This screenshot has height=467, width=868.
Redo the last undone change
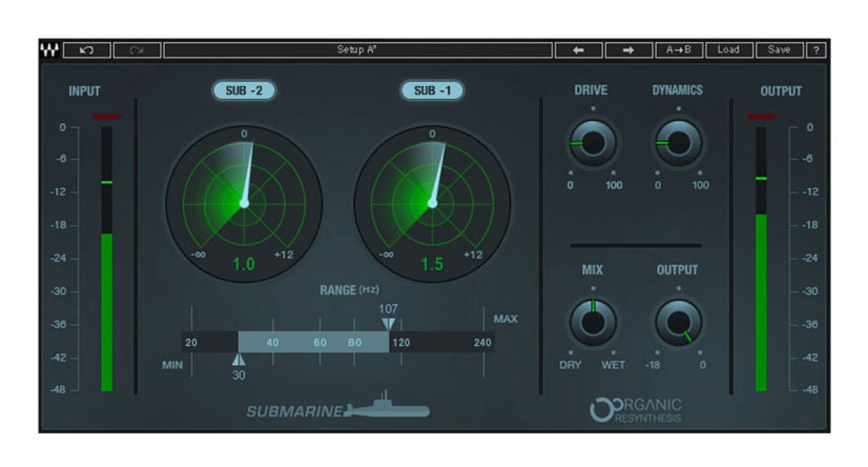(x=137, y=50)
